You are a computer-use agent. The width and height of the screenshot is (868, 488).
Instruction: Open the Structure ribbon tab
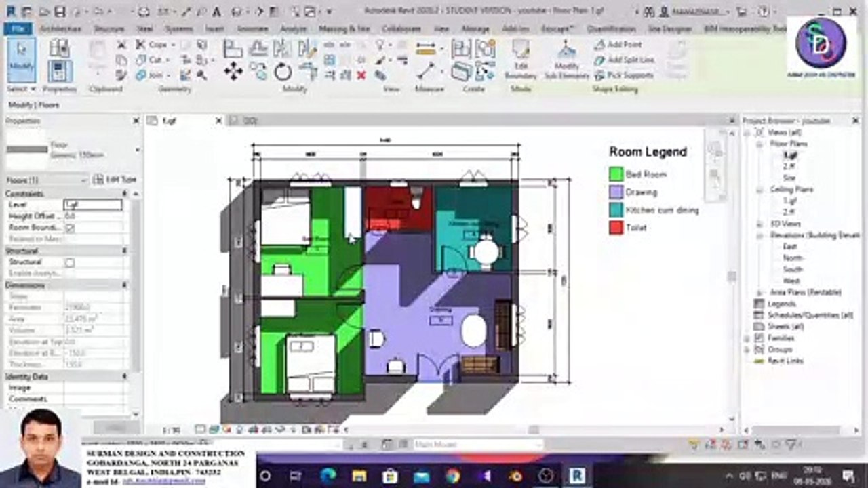pos(108,29)
